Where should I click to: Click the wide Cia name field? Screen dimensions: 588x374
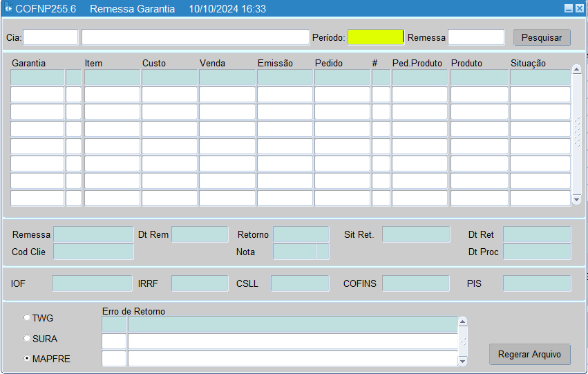195,37
